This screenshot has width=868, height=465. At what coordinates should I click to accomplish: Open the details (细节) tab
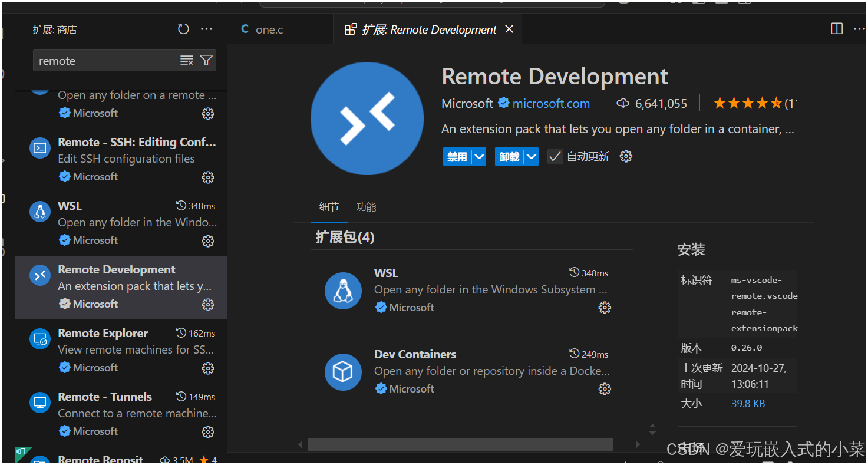coord(329,207)
